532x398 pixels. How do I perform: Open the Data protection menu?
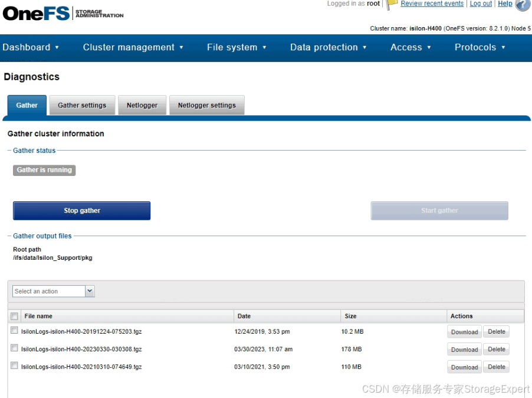[x=328, y=47]
